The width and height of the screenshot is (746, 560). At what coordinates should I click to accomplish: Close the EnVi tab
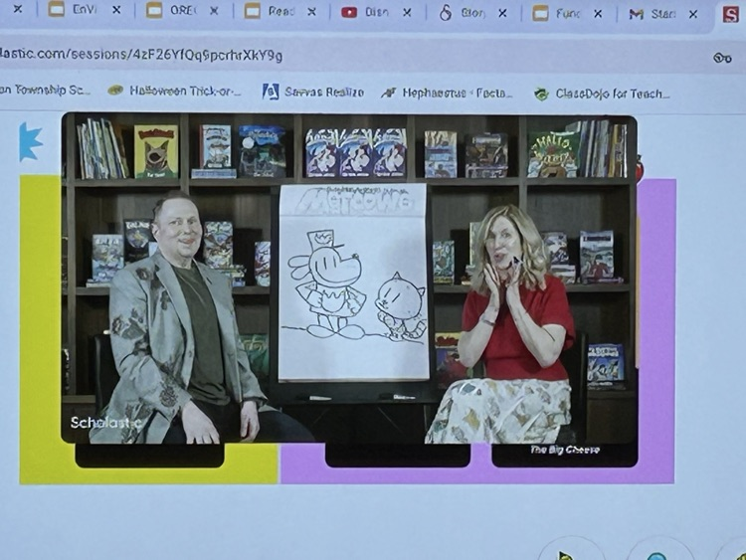pos(115,12)
